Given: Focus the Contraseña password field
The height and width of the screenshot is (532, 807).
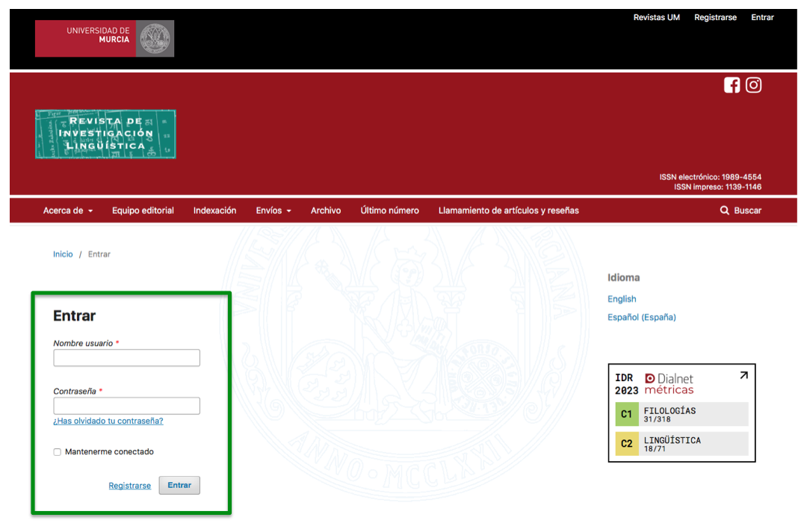Looking at the screenshot, I should click(126, 406).
